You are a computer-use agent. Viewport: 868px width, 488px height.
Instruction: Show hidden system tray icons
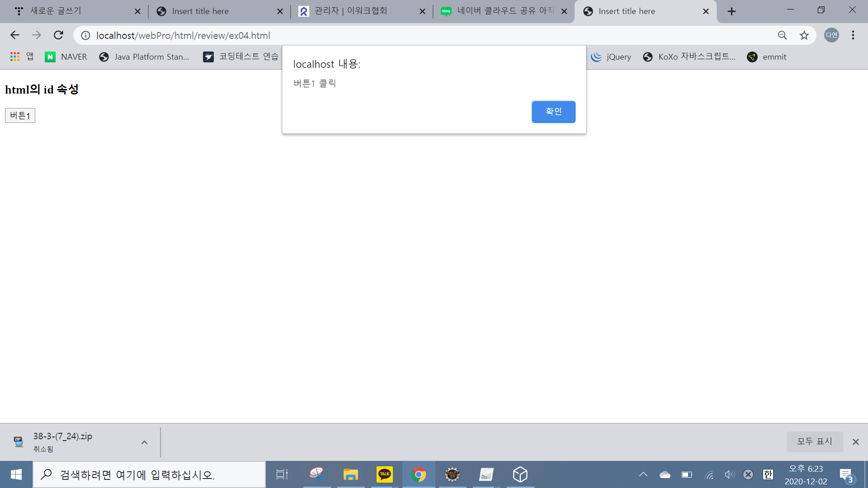point(643,474)
